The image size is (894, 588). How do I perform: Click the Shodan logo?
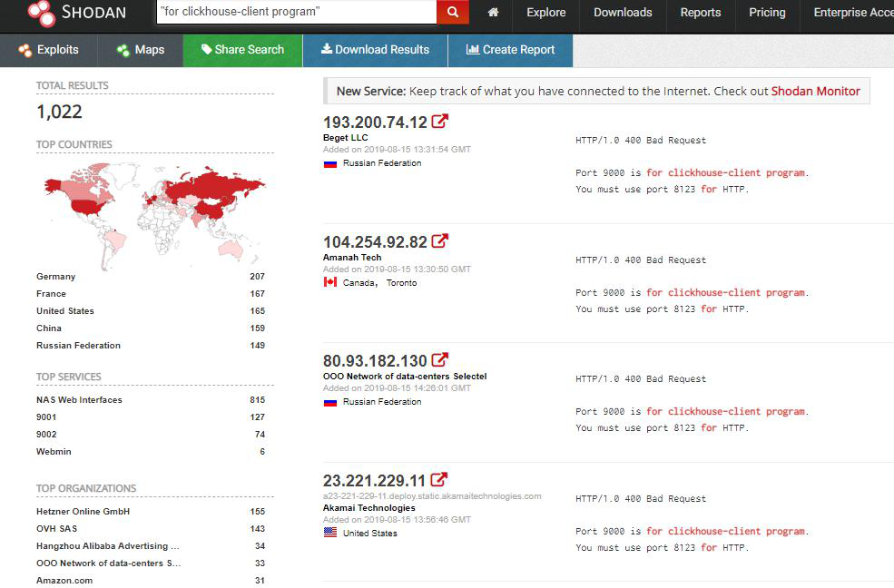(76, 13)
